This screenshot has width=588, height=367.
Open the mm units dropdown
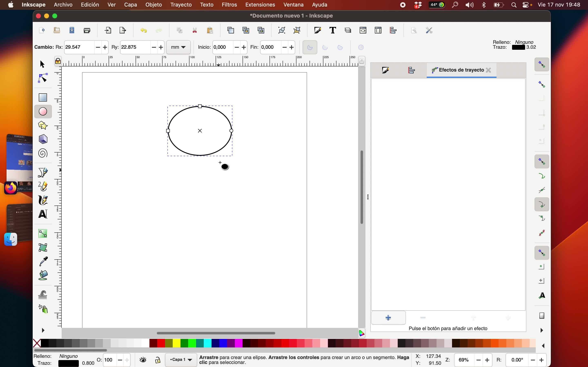pyautogui.click(x=178, y=47)
